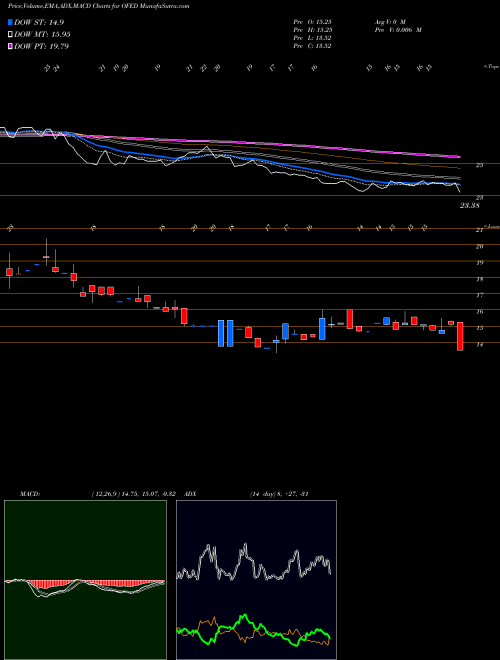Click the MACD histogram chart panel
The image size is (500, 660).
point(85,580)
